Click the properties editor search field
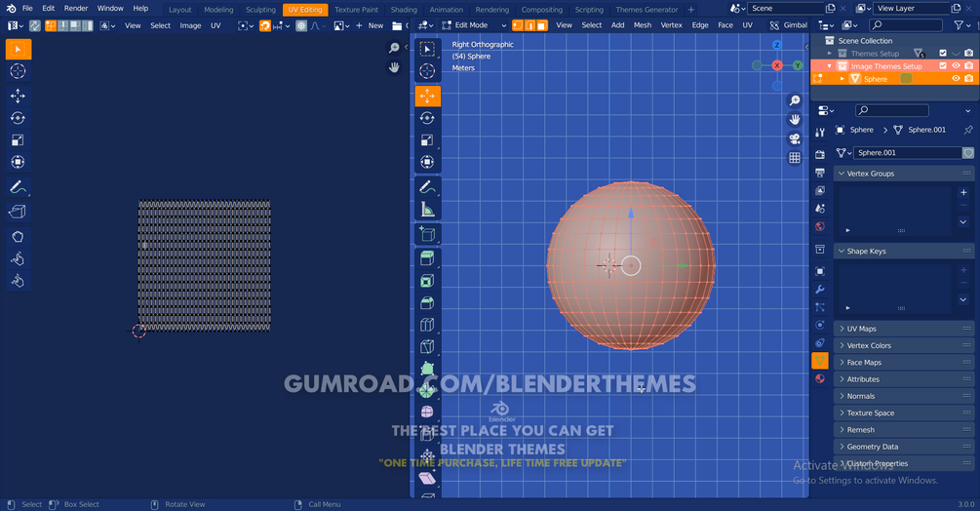The height and width of the screenshot is (511, 980). click(x=892, y=110)
